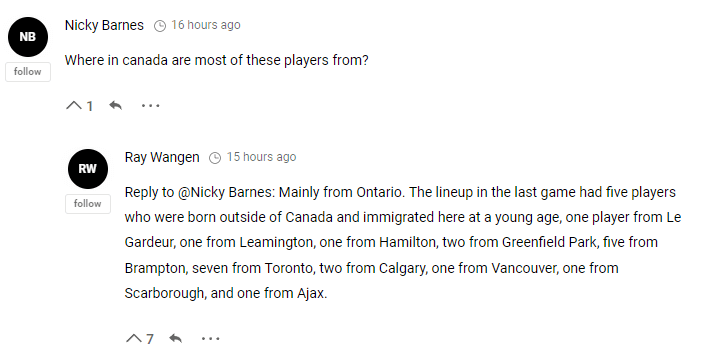
Task: Open Ray Wangen's profile name
Action: point(162,157)
